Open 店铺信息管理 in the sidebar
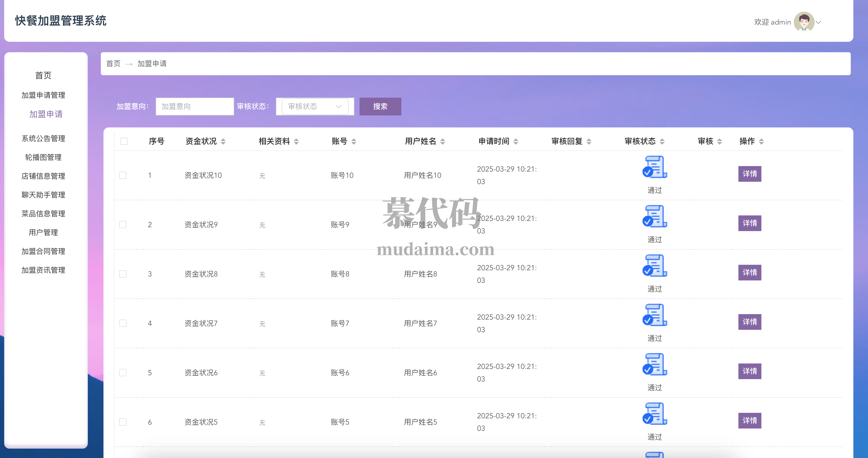Screen dimensions: 868x458 [x=43, y=176]
